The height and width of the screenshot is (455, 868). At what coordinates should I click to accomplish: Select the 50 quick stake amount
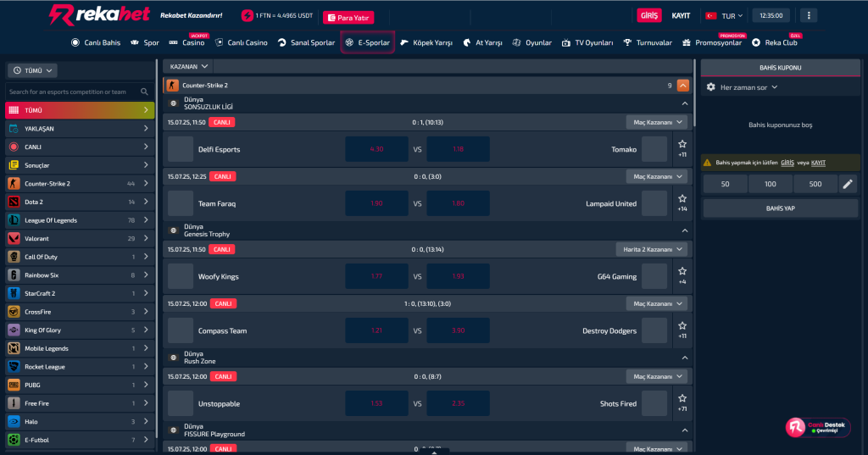(x=726, y=184)
